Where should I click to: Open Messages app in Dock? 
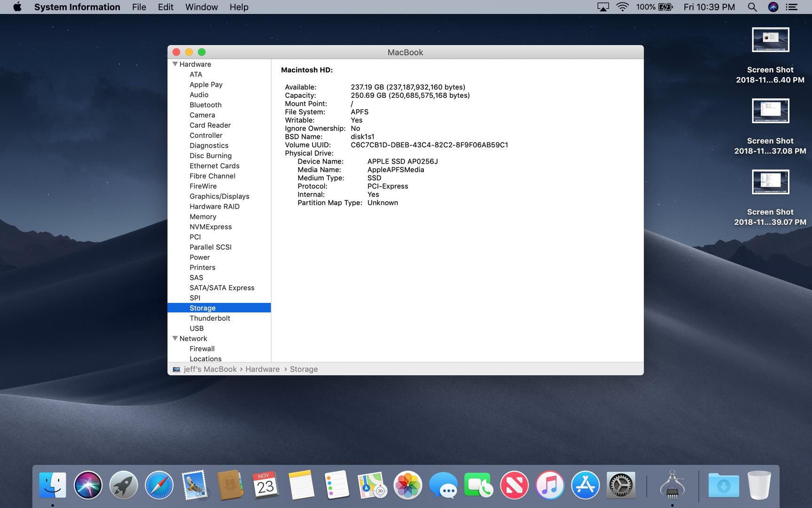[x=443, y=484]
